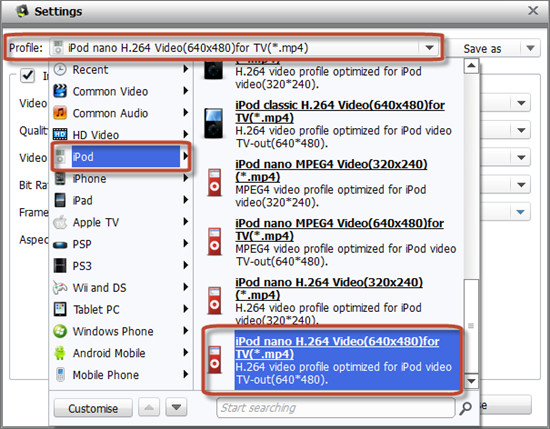Select the iPhone category

[121, 178]
